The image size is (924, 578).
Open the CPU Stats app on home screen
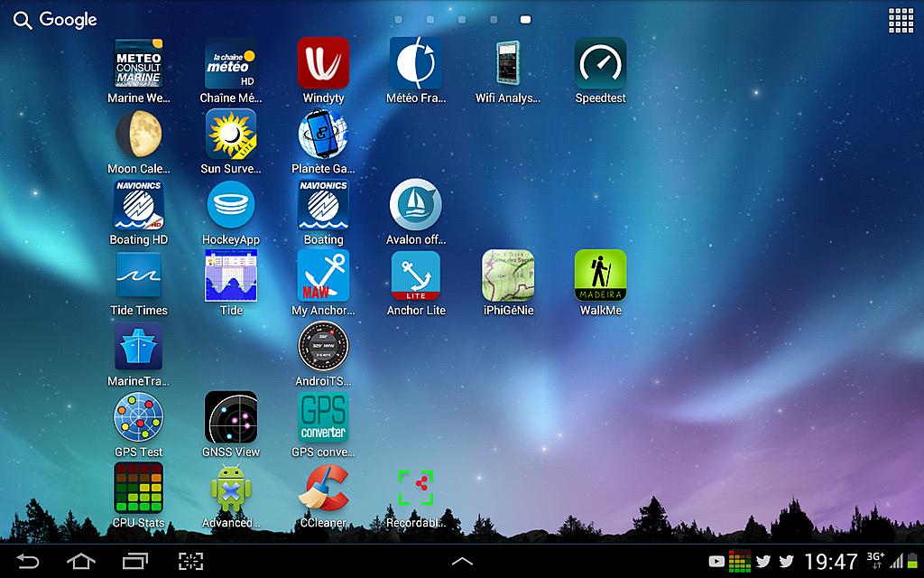[x=138, y=489]
